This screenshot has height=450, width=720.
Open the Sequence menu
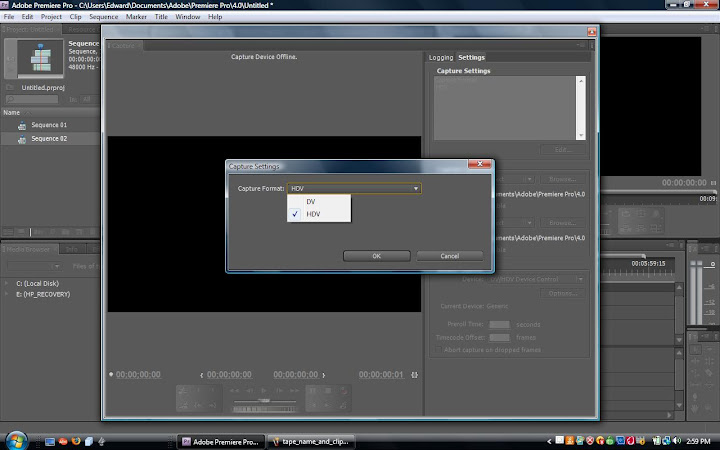point(103,17)
